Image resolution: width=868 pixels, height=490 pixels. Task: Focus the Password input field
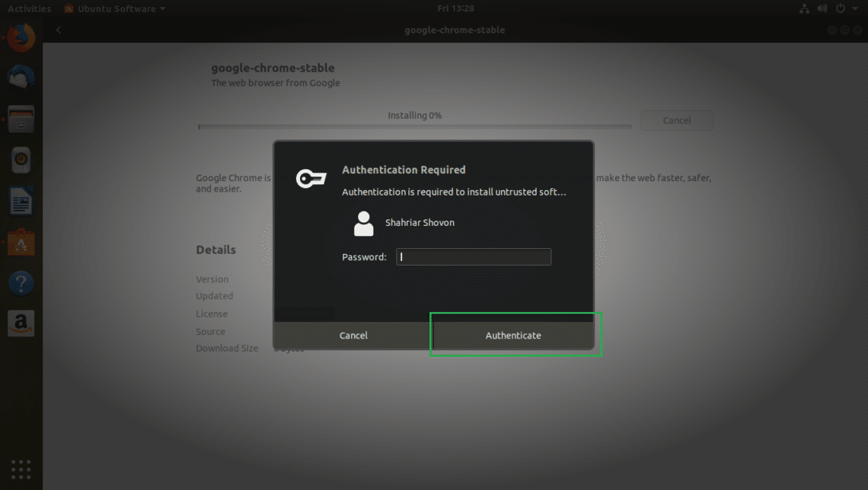pyautogui.click(x=474, y=256)
